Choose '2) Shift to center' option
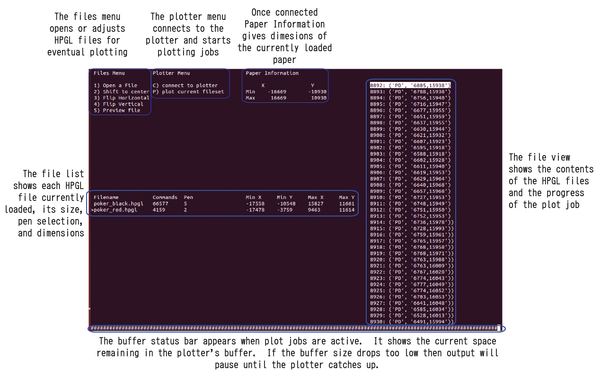 121,91
